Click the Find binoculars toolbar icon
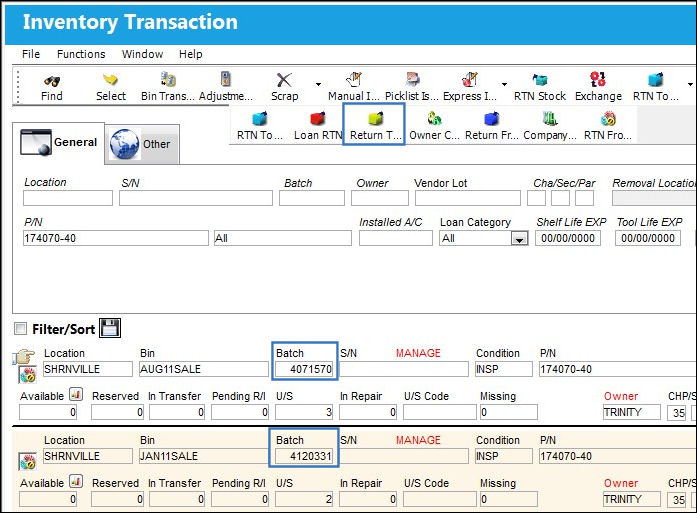Viewport: 697px width, 513px height. point(52,81)
